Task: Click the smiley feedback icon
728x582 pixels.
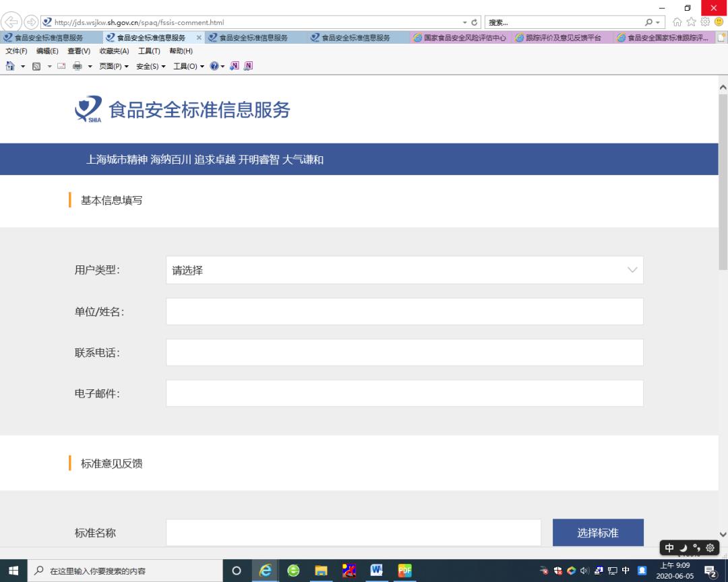Action: click(x=719, y=22)
